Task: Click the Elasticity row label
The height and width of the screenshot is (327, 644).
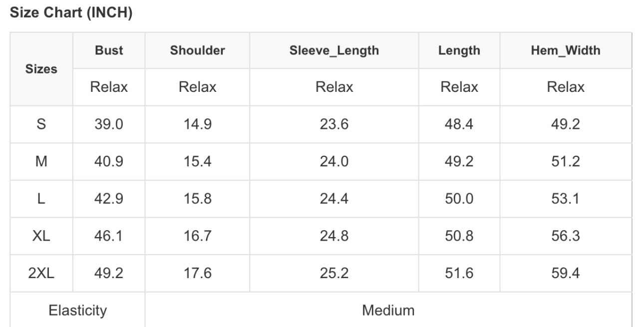Action: click(x=77, y=311)
